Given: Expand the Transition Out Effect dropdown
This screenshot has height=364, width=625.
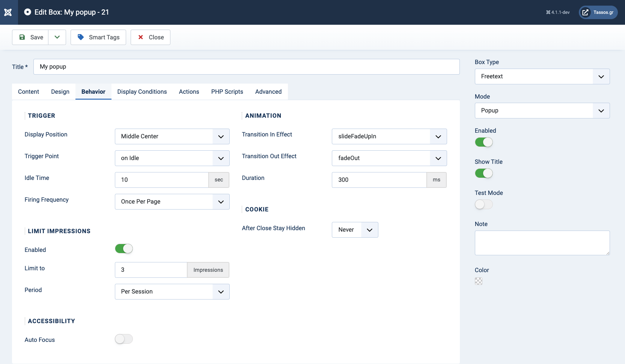Looking at the screenshot, I should 389,158.
